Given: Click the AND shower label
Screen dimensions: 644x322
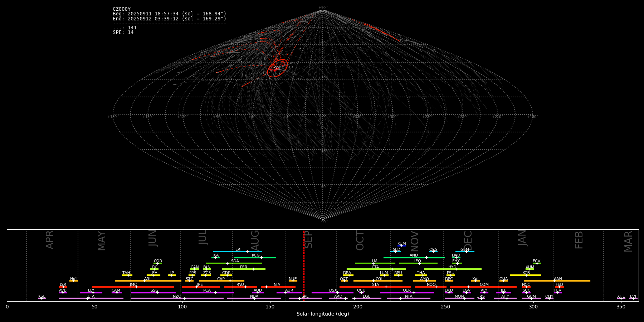Looking at the screenshot, I should pos(414,255).
